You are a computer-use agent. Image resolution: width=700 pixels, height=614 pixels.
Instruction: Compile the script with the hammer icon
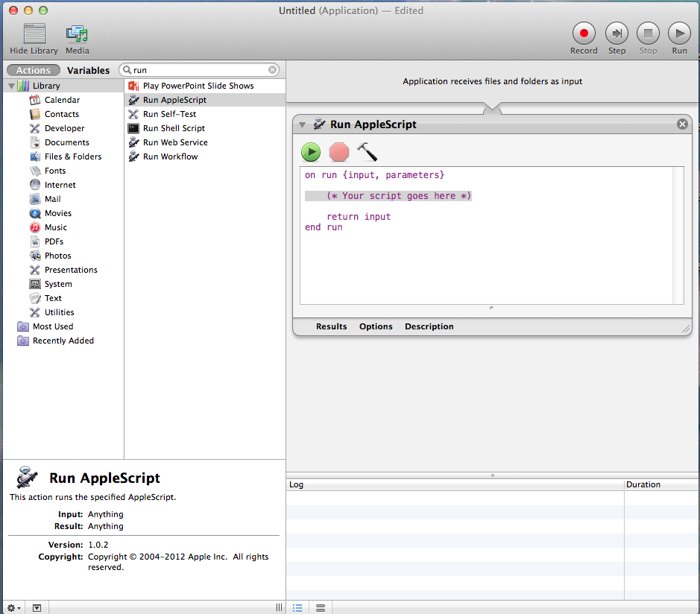[x=367, y=152]
